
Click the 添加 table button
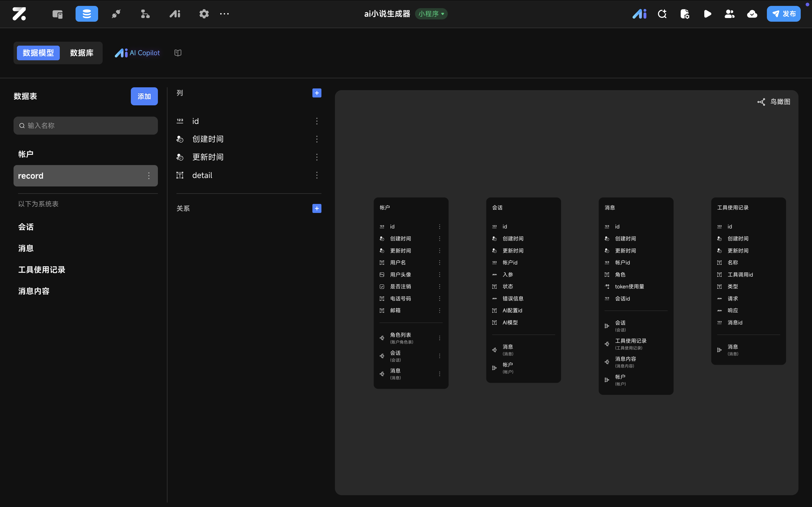click(x=144, y=96)
